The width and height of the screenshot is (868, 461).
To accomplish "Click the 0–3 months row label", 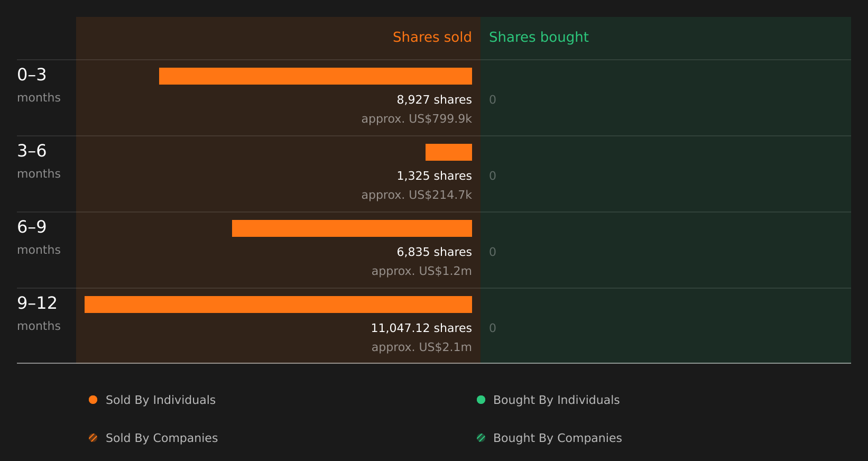I will click(39, 85).
